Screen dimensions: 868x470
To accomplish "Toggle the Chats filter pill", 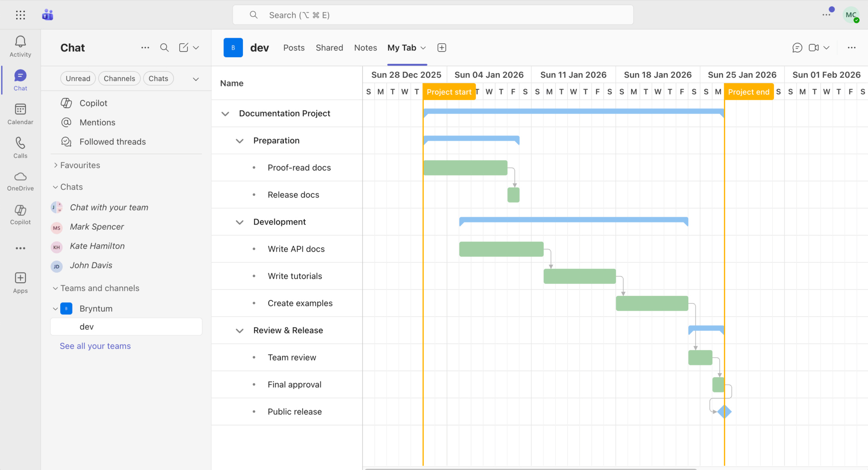I will [158, 78].
